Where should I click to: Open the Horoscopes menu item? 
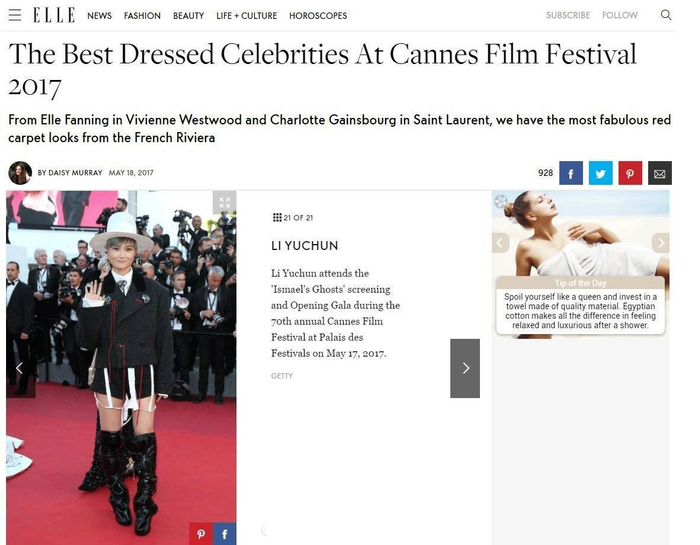318,16
